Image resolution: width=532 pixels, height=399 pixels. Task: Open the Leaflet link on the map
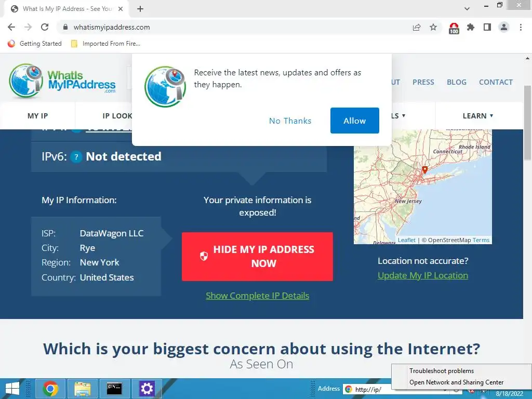click(x=406, y=240)
